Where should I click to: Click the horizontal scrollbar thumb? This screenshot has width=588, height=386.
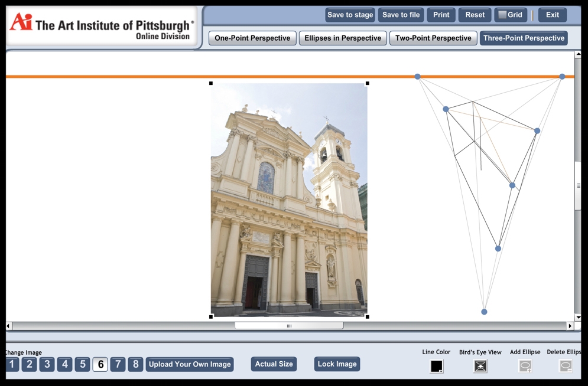(289, 326)
